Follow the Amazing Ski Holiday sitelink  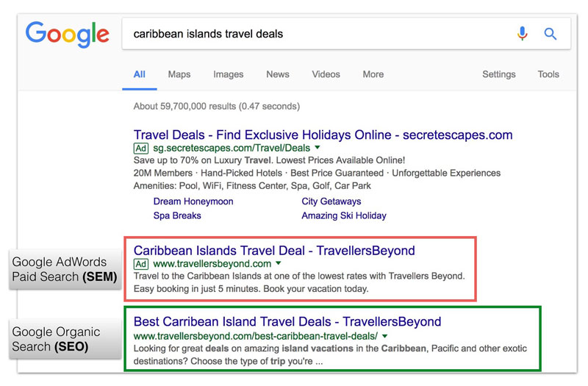click(x=344, y=215)
